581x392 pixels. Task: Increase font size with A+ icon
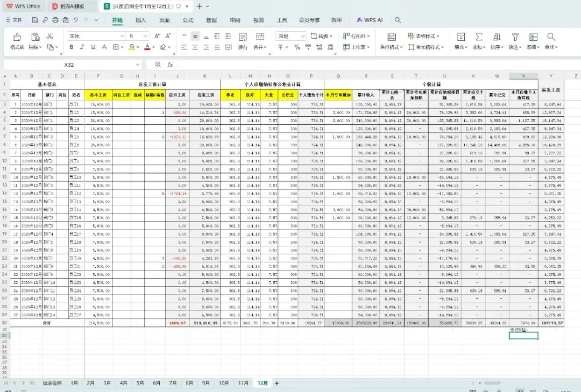(x=157, y=36)
